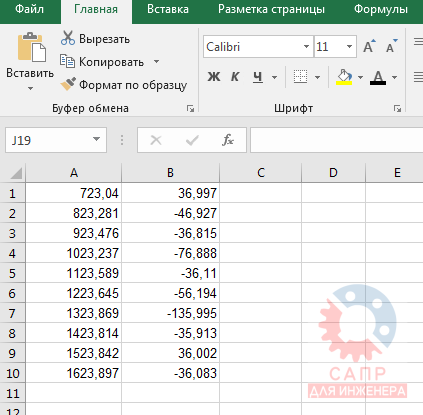Switch to the Формулы tab
This screenshot has width=423, height=415.
[x=381, y=9]
